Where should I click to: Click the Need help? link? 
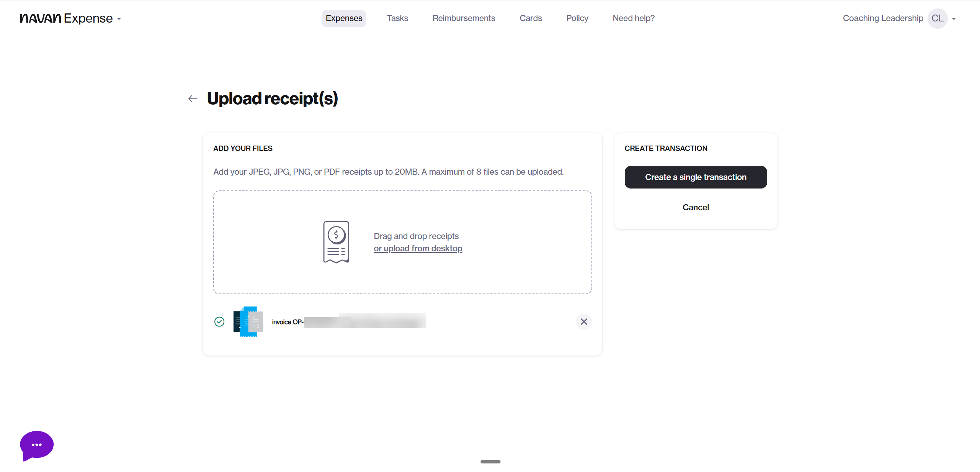point(634,18)
